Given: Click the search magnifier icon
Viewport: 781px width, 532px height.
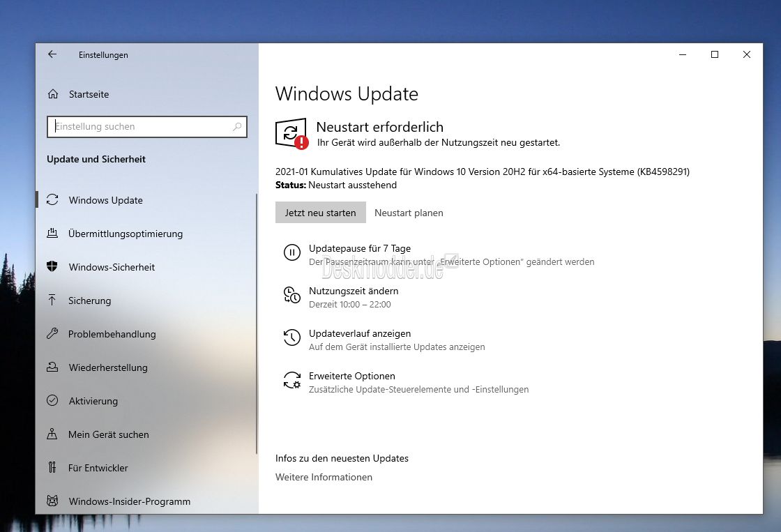Looking at the screenshot, I should 237,126.
